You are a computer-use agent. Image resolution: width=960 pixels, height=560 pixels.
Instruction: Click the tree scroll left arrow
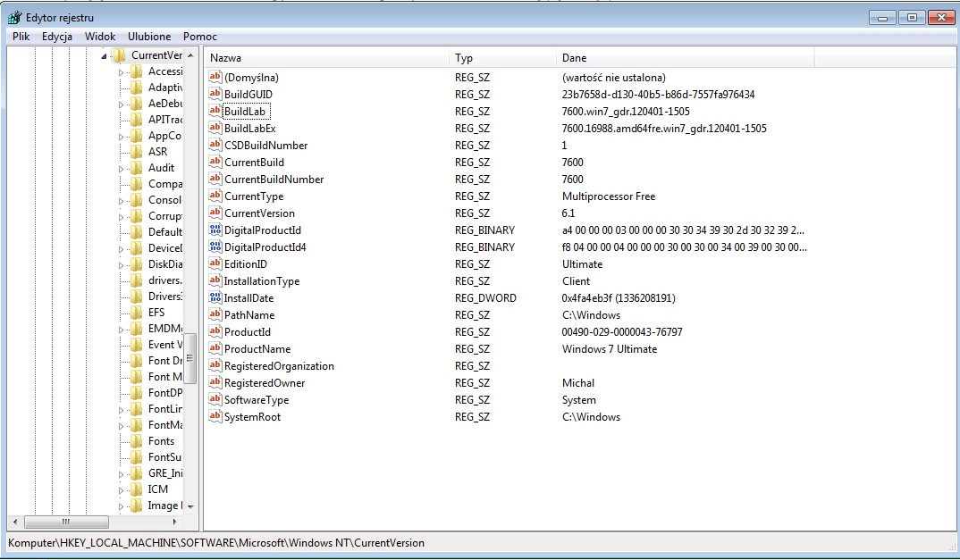[15, 522]
